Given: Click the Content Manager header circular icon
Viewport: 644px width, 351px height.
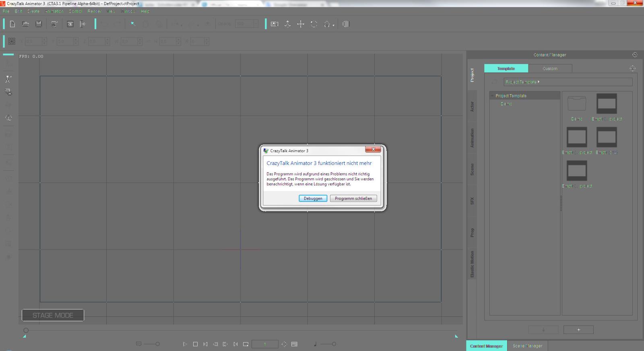Looking at the screenshot, I should coord(635,55).
